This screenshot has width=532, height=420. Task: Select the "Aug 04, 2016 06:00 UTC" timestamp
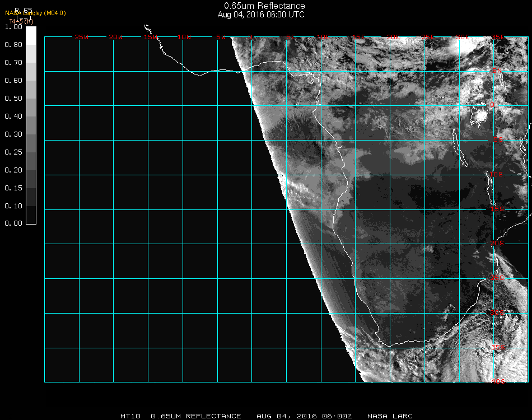click(x=261, y=15)
